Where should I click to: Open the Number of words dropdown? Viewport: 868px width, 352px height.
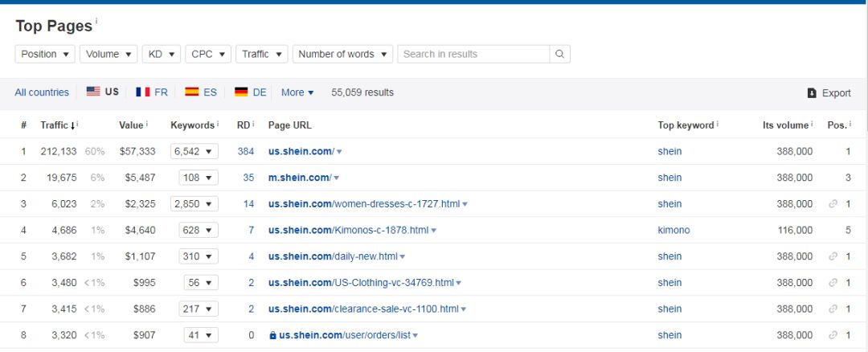tap(342, 54)
